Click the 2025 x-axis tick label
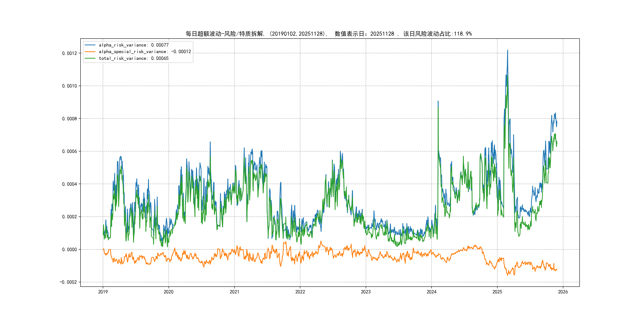The image size is (644, 322). tap(497, 292)
